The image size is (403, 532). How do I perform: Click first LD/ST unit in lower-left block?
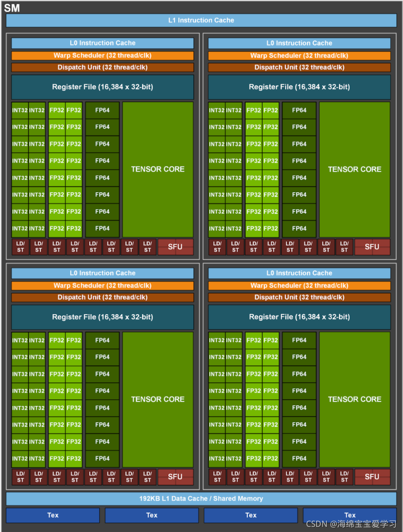click(21, 477)
